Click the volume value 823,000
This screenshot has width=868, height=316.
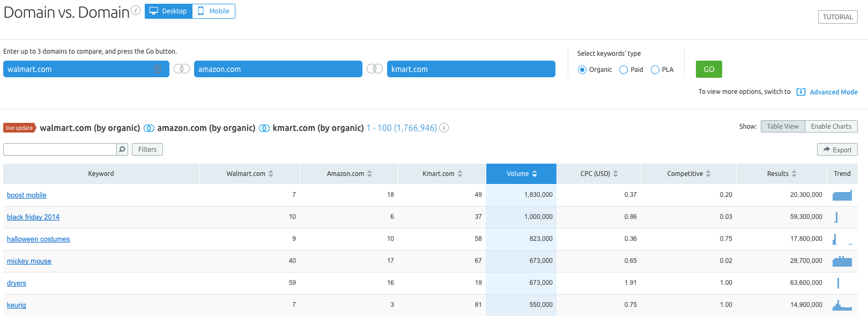click(x=541, y=239)
